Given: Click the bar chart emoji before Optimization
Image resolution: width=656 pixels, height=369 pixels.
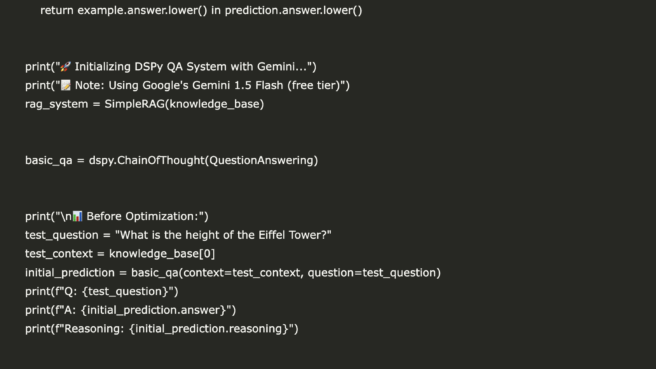Looking at the screenshot, I should (x=77, y=216).
